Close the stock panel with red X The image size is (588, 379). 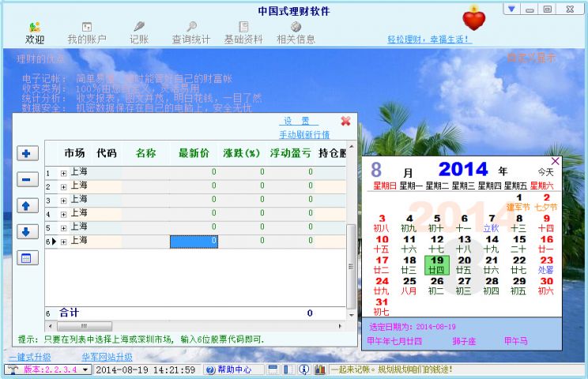point(345,121)
